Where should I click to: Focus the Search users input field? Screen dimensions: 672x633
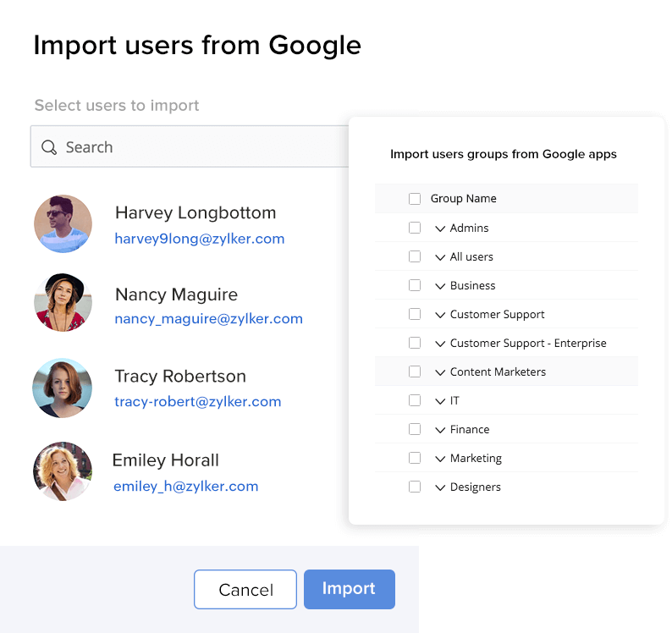point(190,146)
